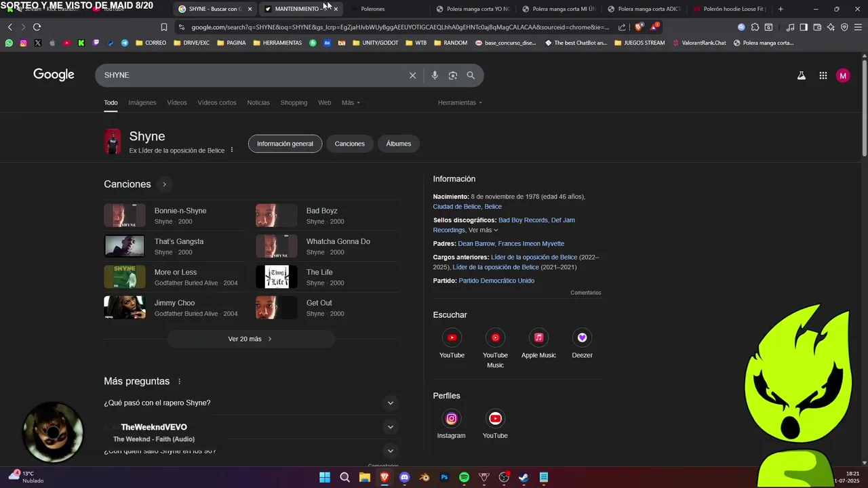The height and width of the screenshot is (488, 868).
Task: Launch Photoshop from taskbar
Action: click(444, 477)
